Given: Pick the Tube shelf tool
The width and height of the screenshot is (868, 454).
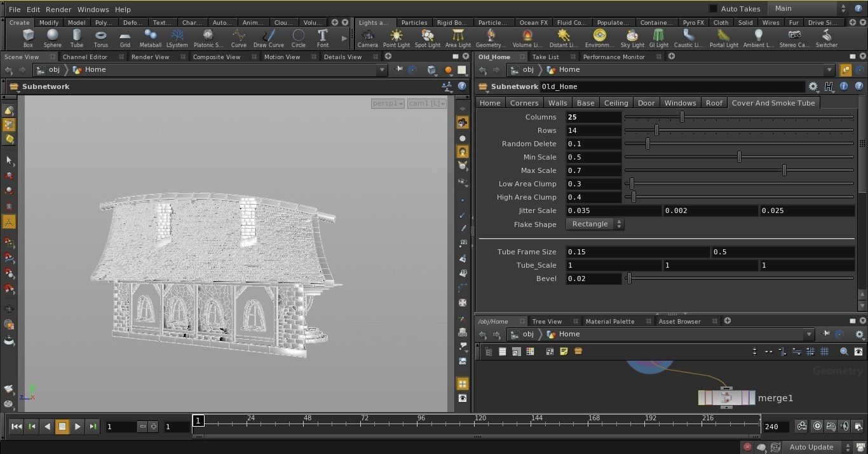Looking at the screenshot, I should point(77,38).
